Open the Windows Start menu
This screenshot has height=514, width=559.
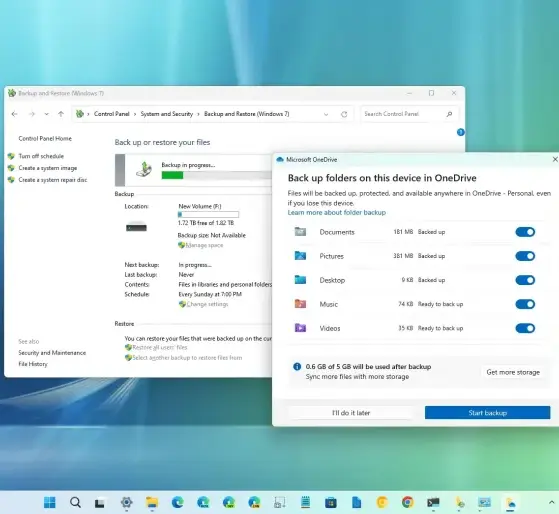click(50, 502)
